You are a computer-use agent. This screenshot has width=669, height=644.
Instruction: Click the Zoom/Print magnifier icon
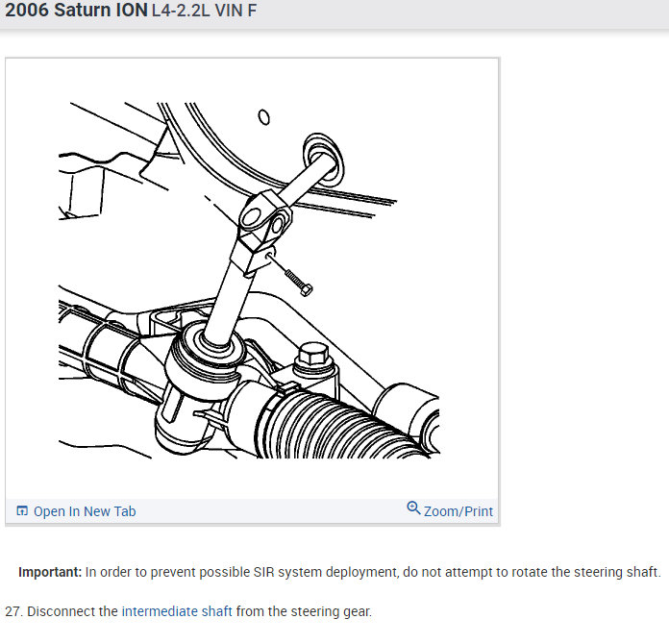point(413,508)
